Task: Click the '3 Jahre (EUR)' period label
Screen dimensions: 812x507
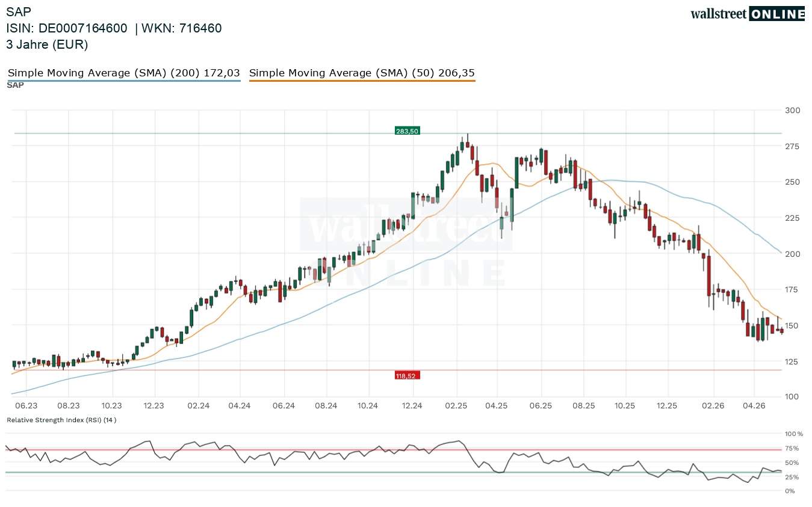Action: (47, 45)
